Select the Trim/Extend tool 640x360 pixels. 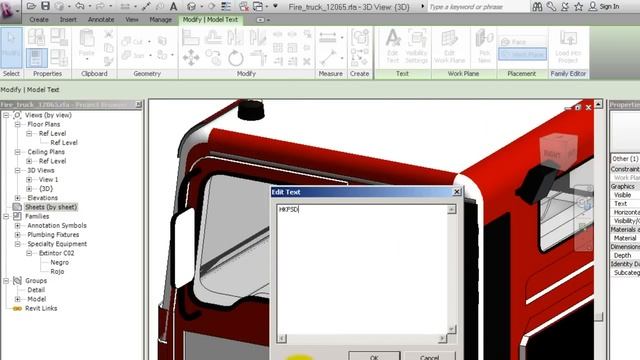[x=258, y=58]
